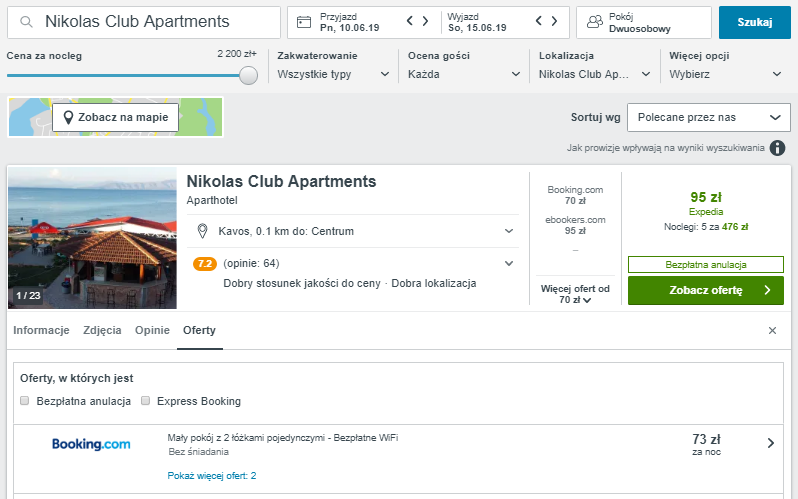The image size is (798, 499).
Task: Expand Więcej ofert od 70 zł
Action: (x=575, y=294)
